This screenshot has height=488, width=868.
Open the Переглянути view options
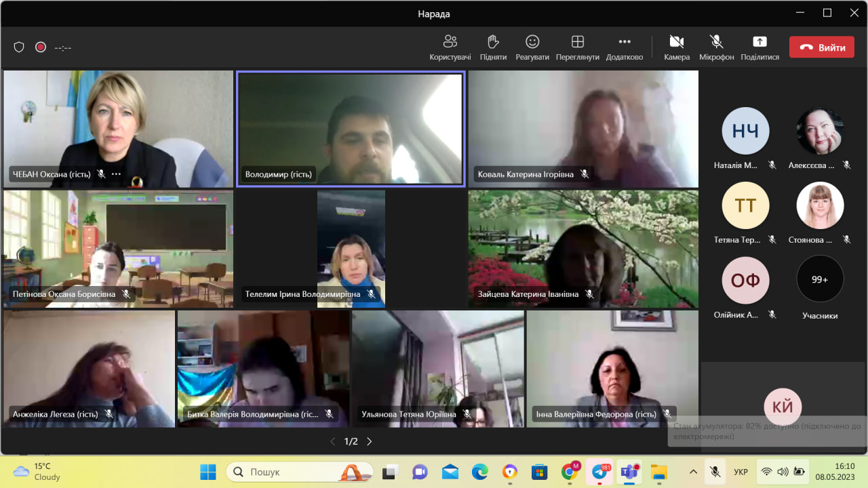pos(578,47)
